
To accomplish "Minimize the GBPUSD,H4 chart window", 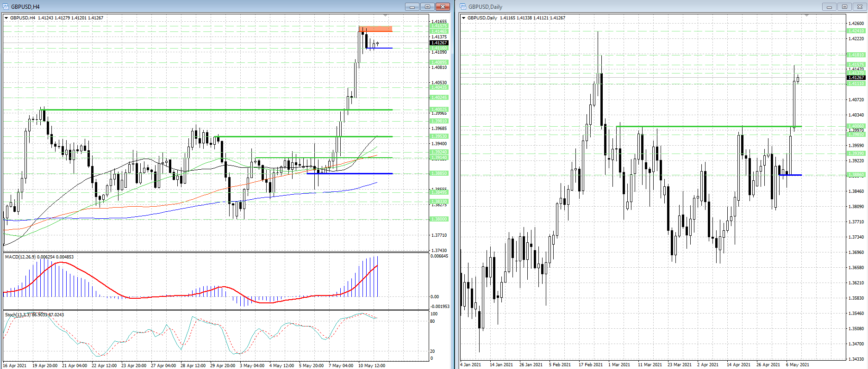I will pyautogui.click(x=412, y=6).
